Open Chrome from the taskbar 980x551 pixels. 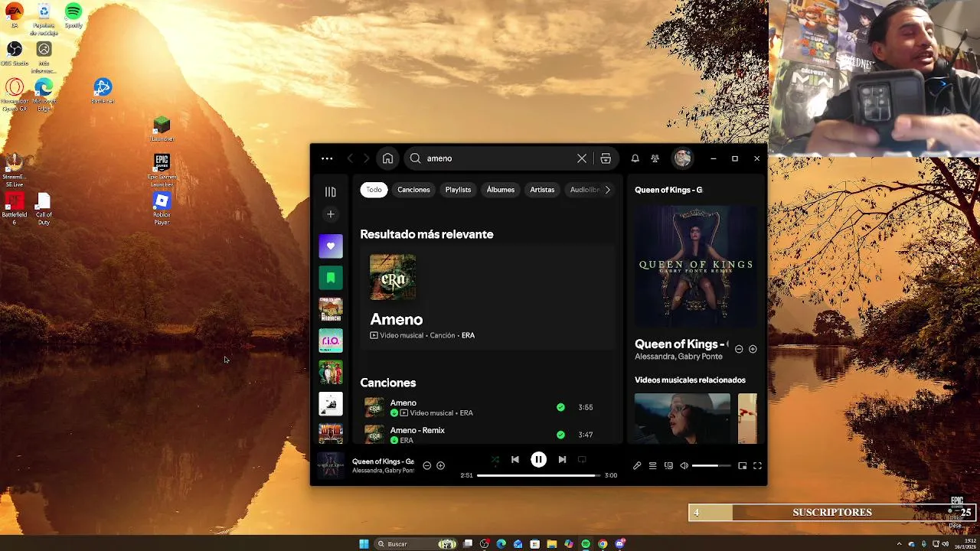tap(603, 544)
